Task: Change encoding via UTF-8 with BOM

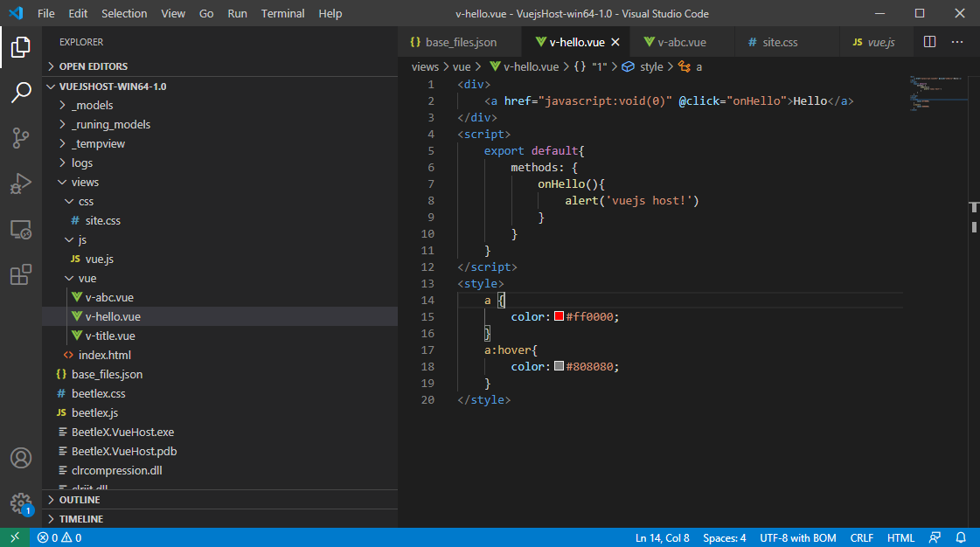Action: (x=797, y=537)
